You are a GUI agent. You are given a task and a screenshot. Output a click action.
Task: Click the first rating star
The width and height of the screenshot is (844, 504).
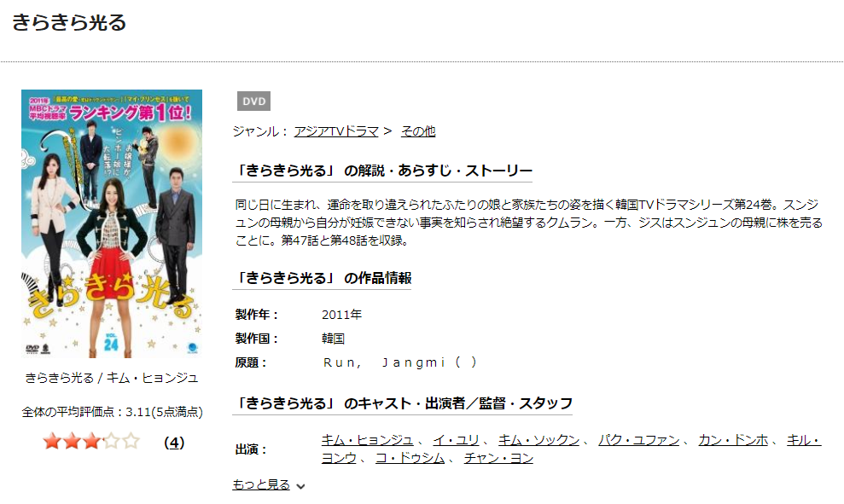(x=52, y=442)
